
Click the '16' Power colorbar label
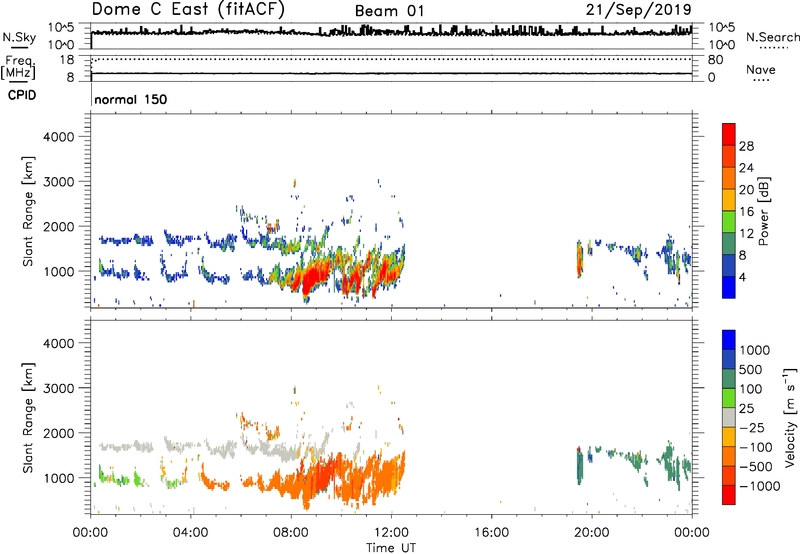point(746,212)
